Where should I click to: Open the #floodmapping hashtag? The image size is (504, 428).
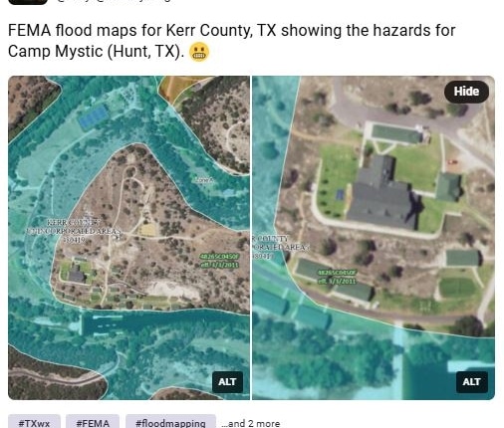pos(170,422)
